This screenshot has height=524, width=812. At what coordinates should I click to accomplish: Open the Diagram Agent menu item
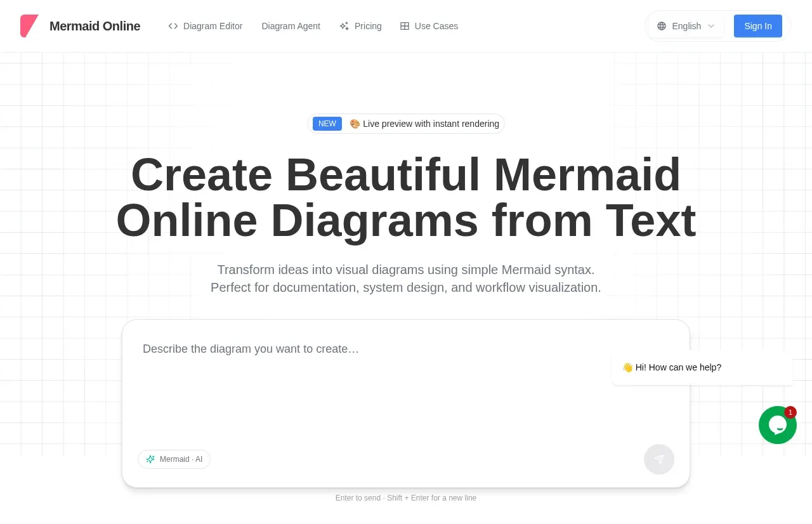[x=291, y=26]
